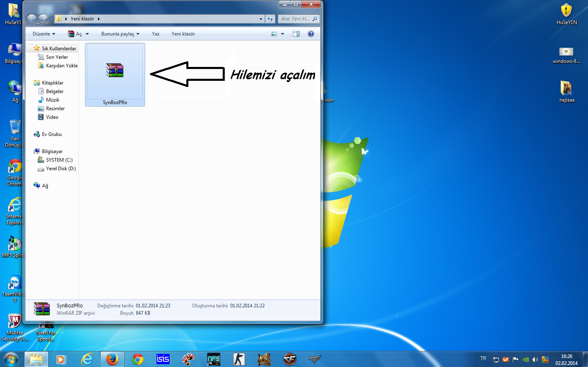Open the SYSTEM (C:) drive
The image size is (588, 367).
(x=55, y=160)
